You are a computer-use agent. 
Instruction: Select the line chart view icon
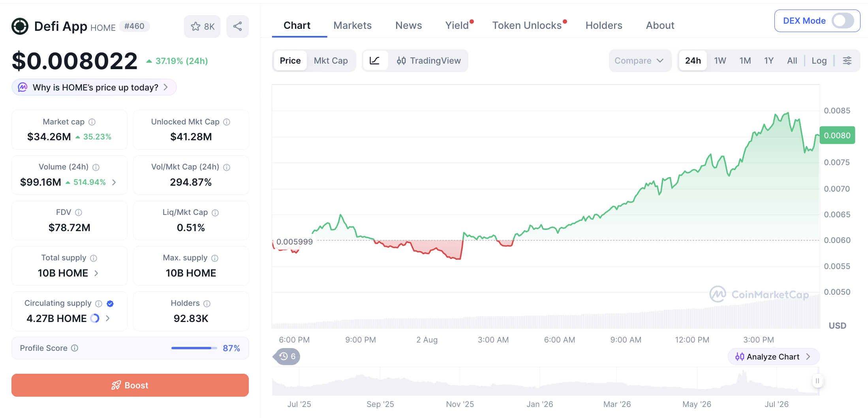pos(374,60)
